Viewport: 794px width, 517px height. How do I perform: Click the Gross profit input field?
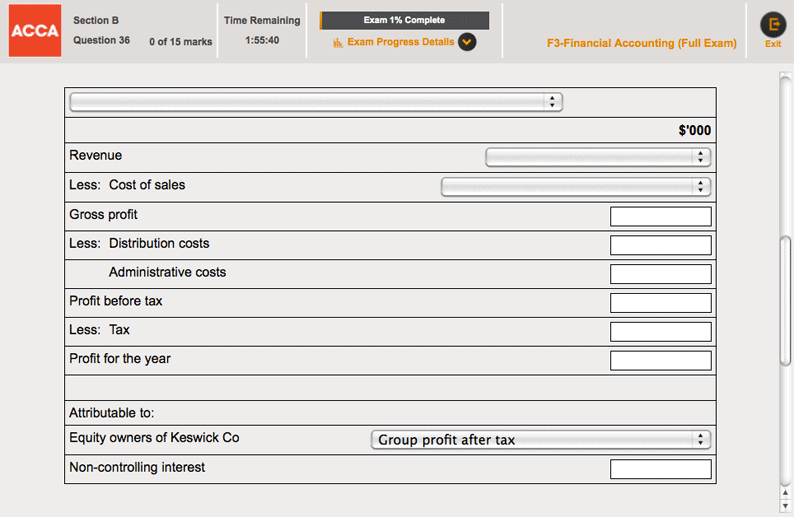click(x=660, y=216)
